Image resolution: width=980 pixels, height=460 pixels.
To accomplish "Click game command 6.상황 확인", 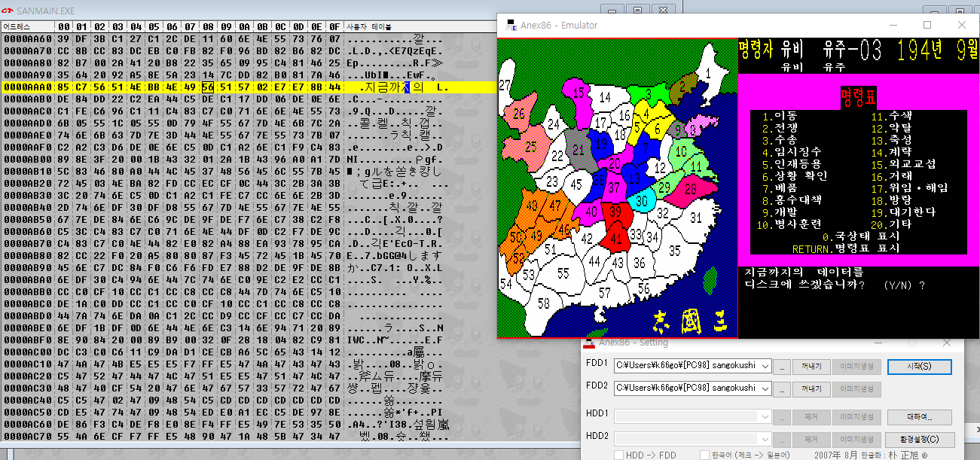I will 795,176.
